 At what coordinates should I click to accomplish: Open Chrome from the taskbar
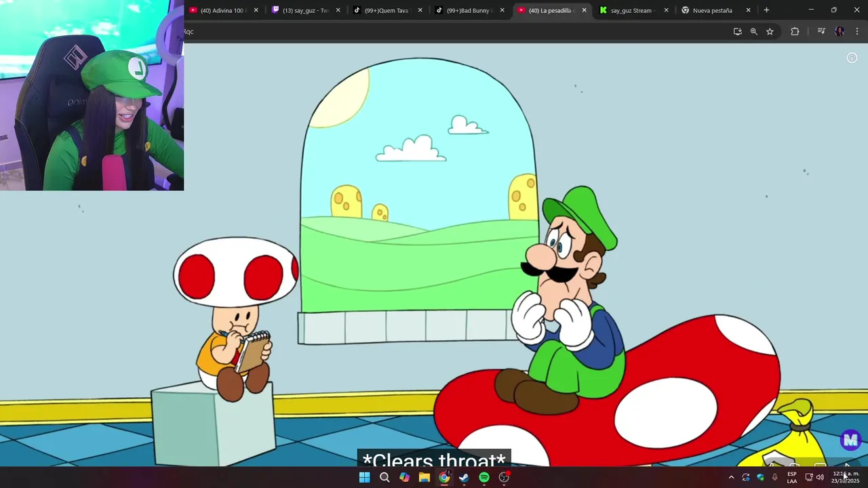coord(444,477)
